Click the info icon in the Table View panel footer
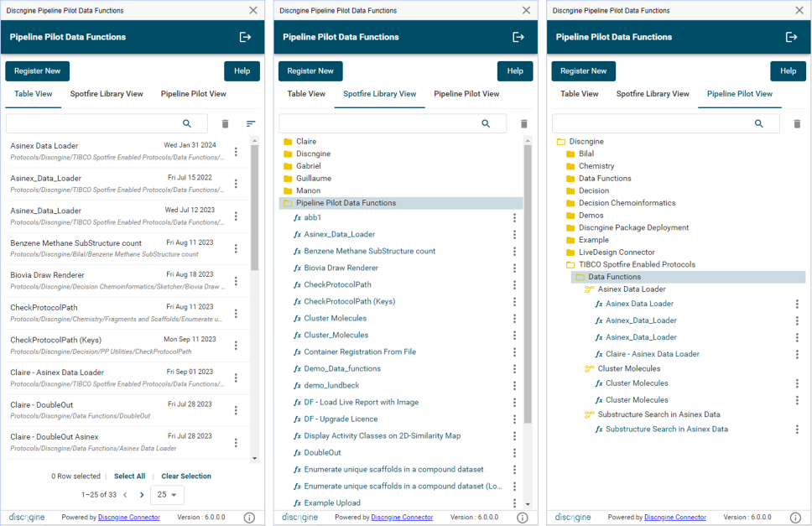The width and height of the screenshot is (812, 526). (x=249, y=518)
